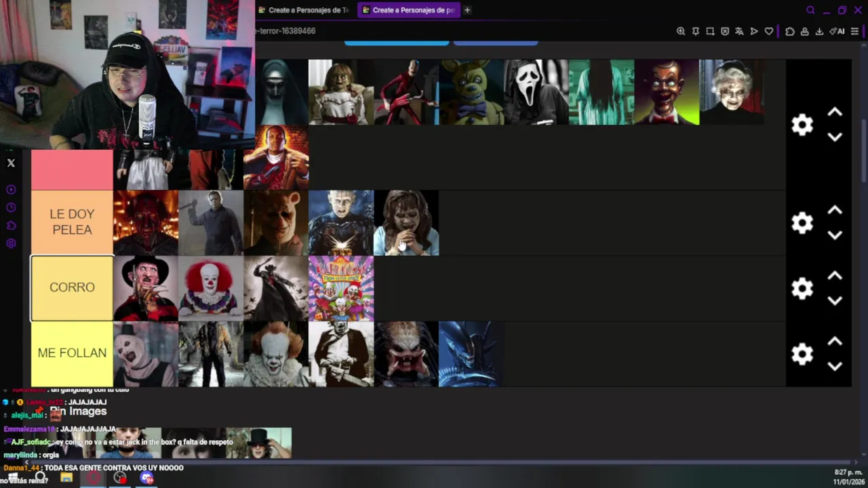Screen dimensions: 868x488
Task: Select the Annabelle doll image
Action: tap(341, 92)
